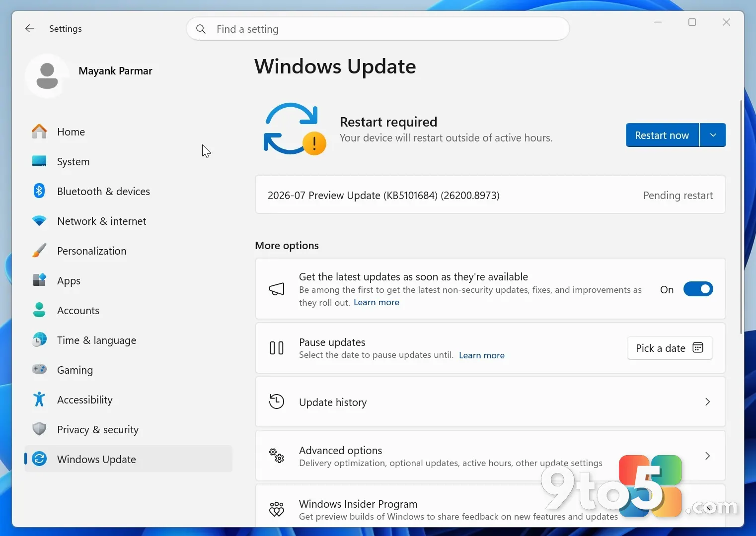The image size is (756, 536).
Task: Click the Restart now button
Action: tap(662, 135)
